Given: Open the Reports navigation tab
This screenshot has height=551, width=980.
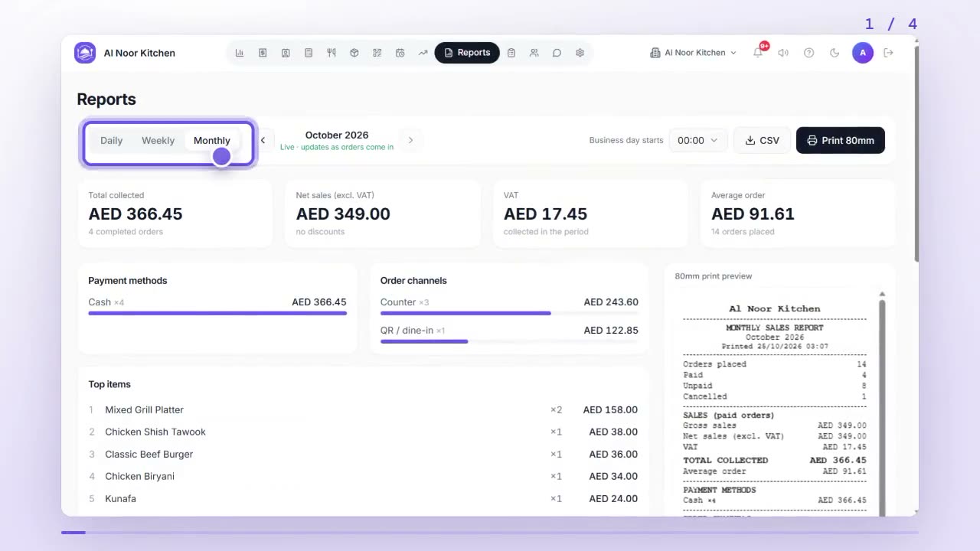Looking at the screenshot, I should 467,53.
